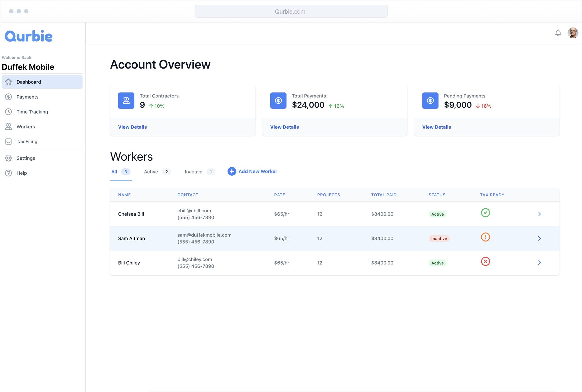Sort by the STATUS column header
582x392 pixels.
tap(437, 195)
